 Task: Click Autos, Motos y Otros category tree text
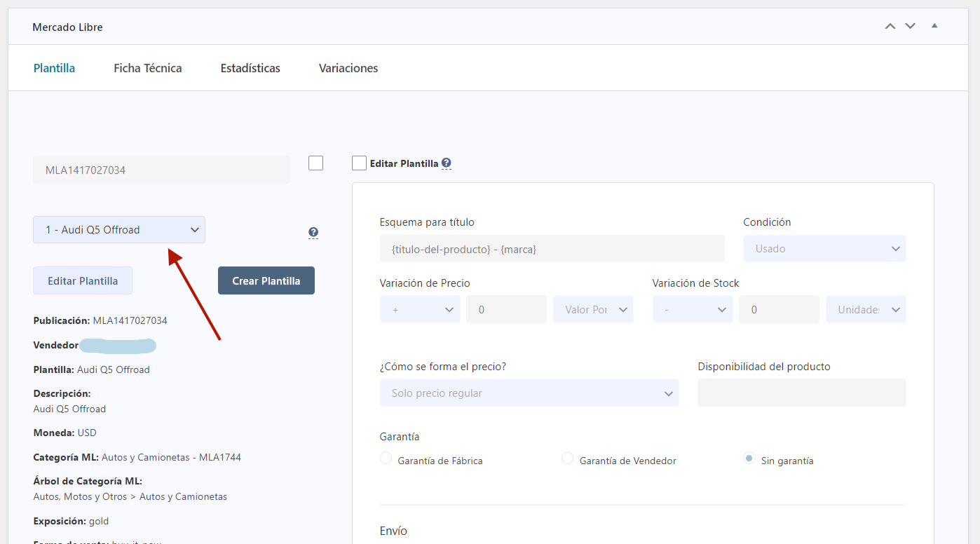(130, 496)
